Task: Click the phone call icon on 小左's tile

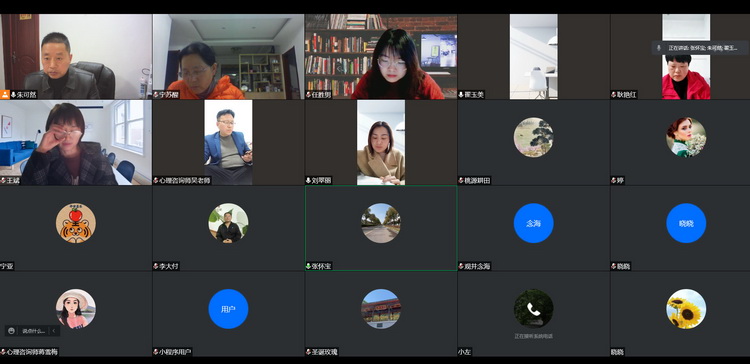Action: click(533, 309)
